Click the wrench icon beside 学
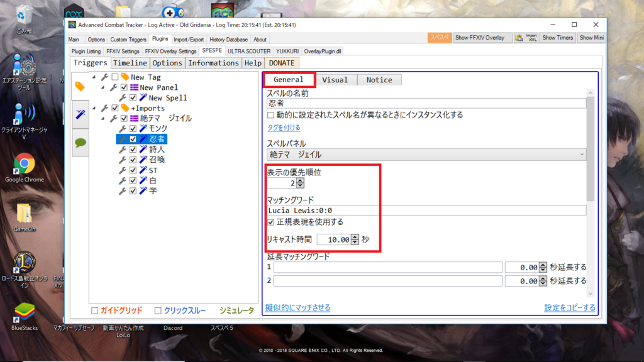The width and height of the screenshot is (644, 362). point(123,191)
